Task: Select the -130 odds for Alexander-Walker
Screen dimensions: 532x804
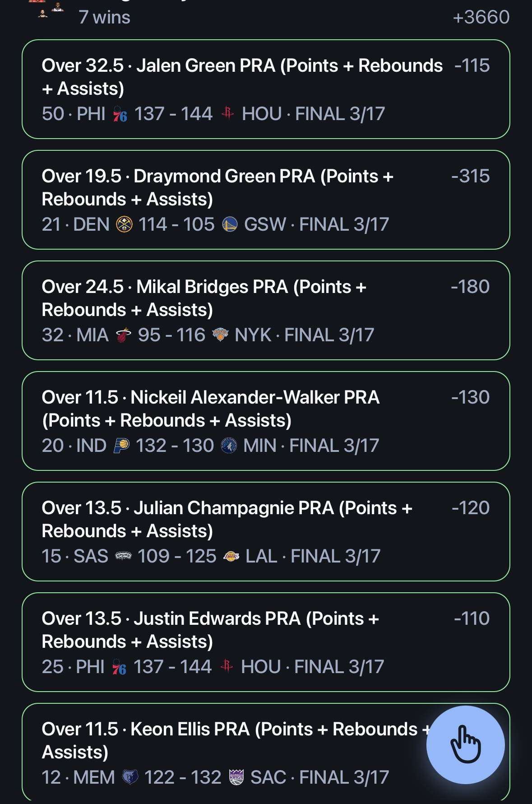Action: [x=470, y=397]
